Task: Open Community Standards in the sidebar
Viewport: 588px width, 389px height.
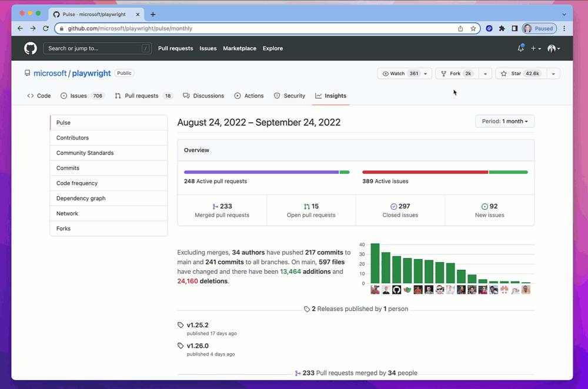Action: point(109,153)
